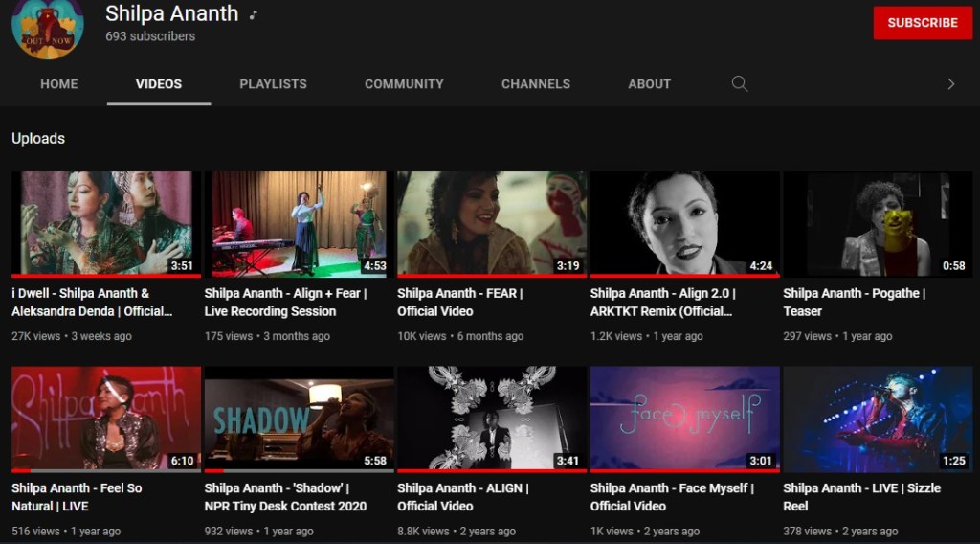
Task: Play the Align 2.0 ARKTKT Remix thumbnail
Action: click(684, 224)
